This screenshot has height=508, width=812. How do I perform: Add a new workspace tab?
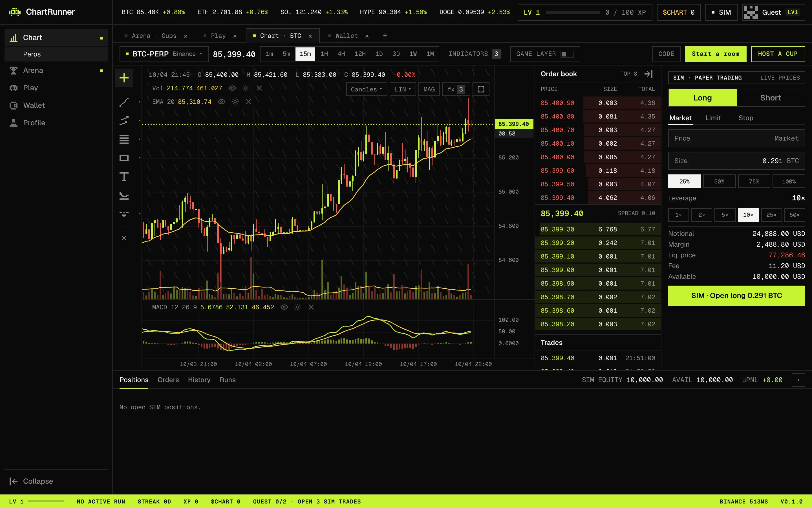tap(385, 36)
